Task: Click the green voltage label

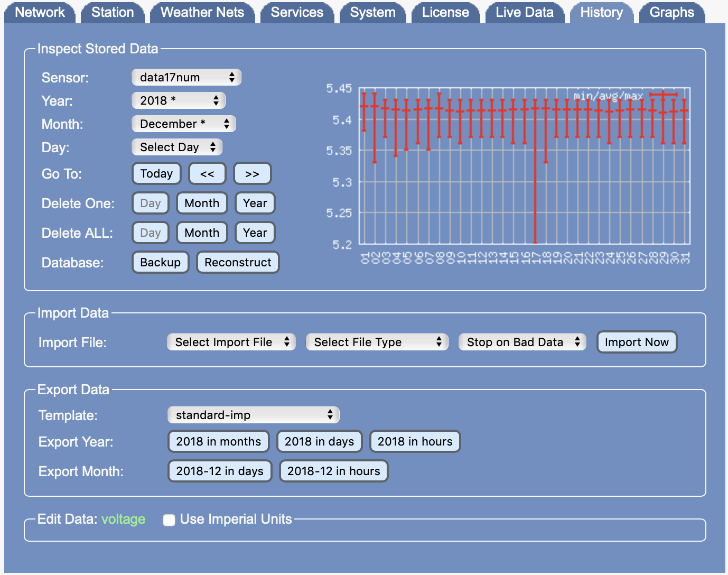Action: pos(123,520)
